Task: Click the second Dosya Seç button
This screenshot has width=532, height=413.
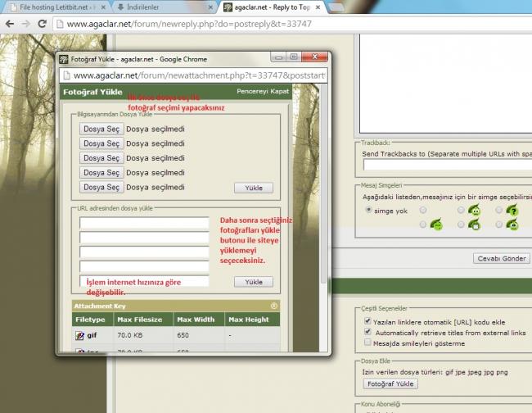Action: (101, 143)
